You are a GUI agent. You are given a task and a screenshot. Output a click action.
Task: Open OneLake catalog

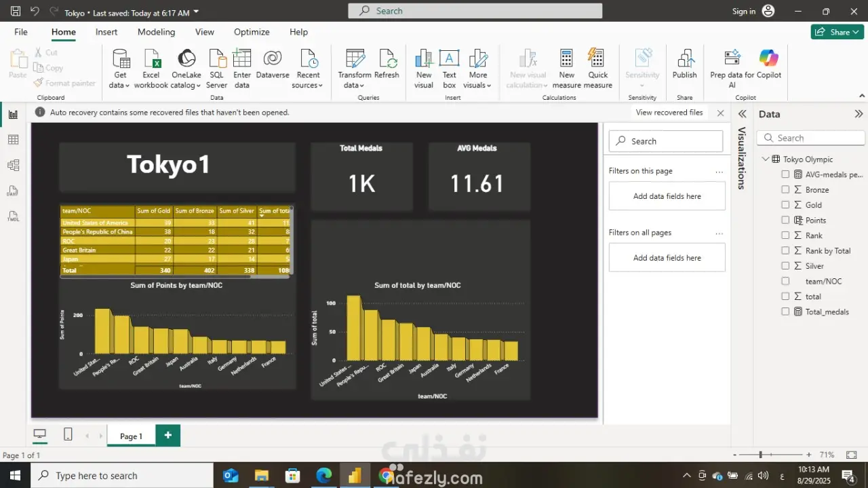pos(186,69)
